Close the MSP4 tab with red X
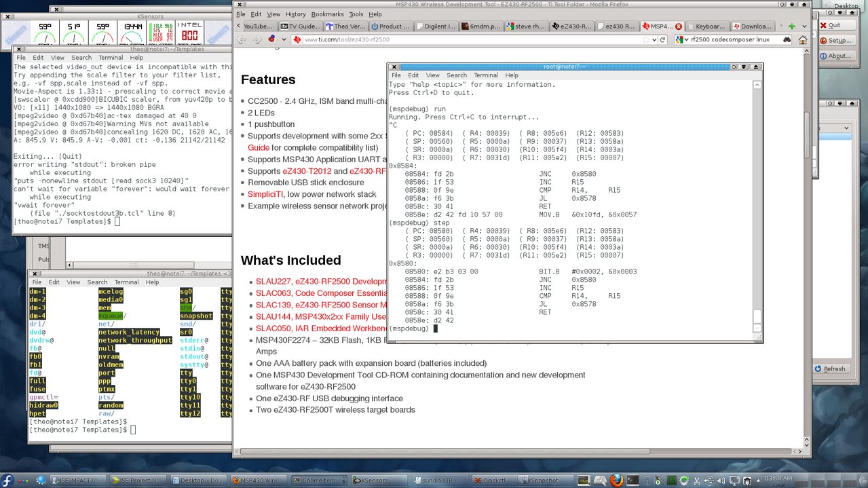 pyautogui.click(x=678, y=26)
